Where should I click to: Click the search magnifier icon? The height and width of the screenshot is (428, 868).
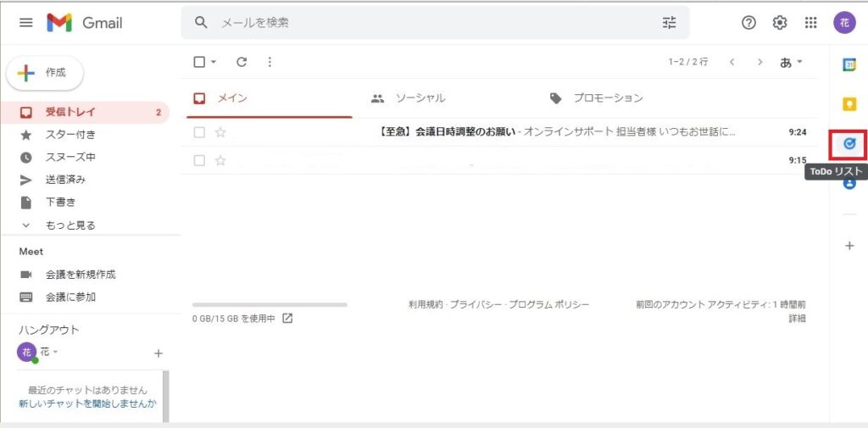pos(201,22)
